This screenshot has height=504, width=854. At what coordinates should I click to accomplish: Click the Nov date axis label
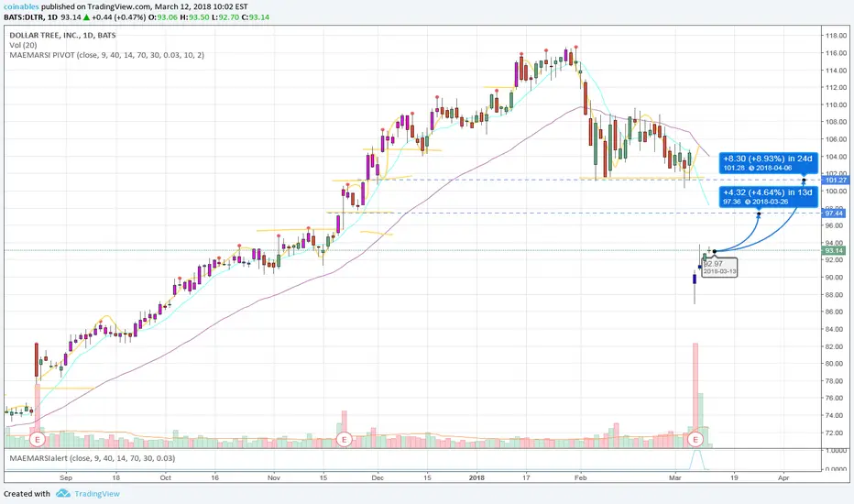coord(274,477)
